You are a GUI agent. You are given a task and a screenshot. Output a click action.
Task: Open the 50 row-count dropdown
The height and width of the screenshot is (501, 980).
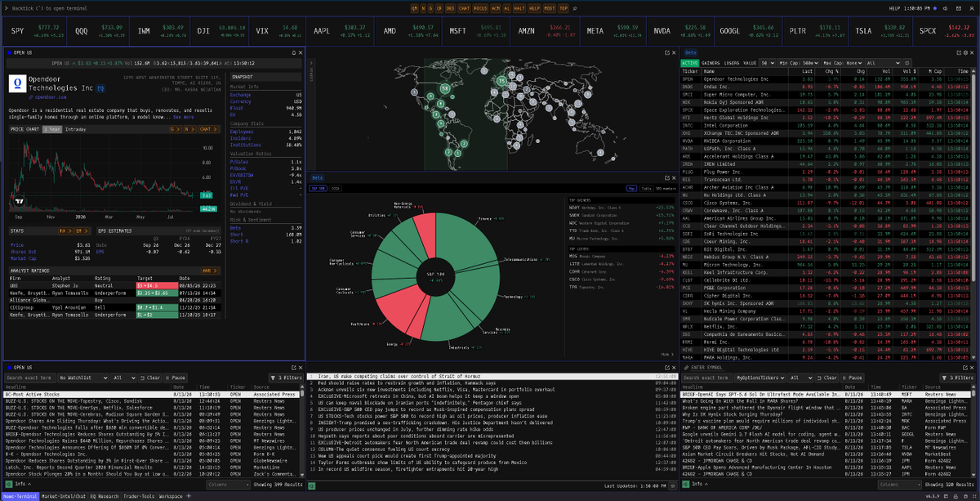(768, 63)
